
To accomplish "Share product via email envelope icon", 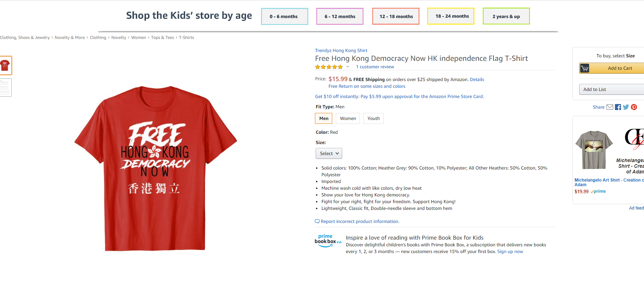I will 610,107.
